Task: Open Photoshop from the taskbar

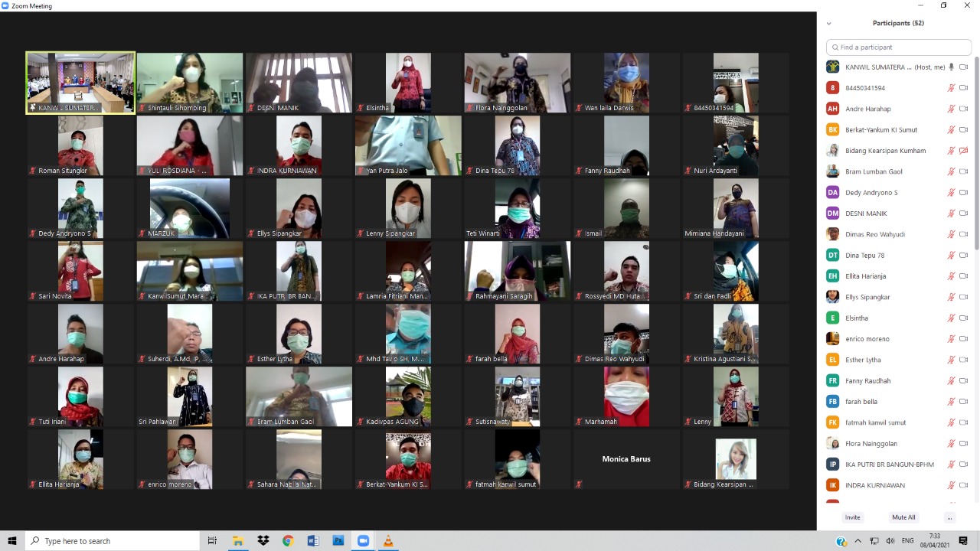Action: [x=338, y=541]
